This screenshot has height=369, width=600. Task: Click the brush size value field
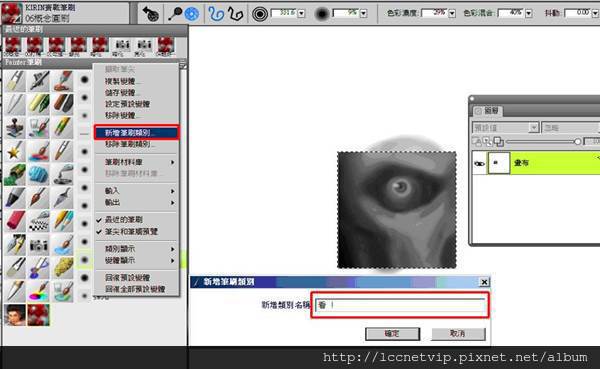(x=284, y=13)
